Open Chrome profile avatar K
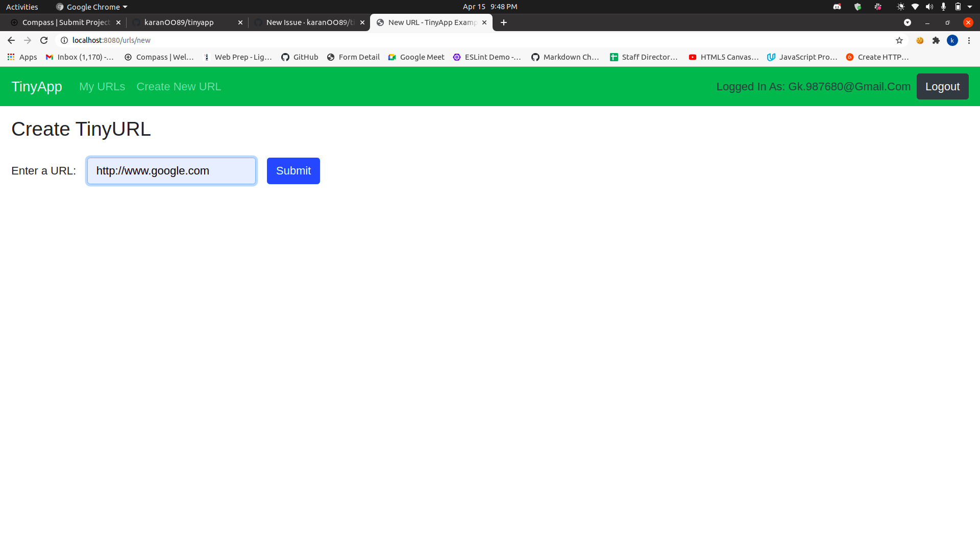 (x=952, y=40)
